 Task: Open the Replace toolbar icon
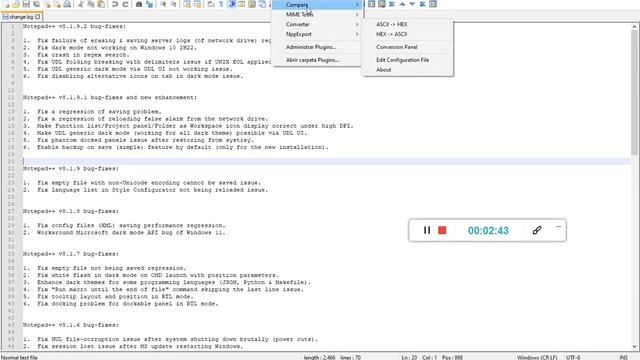[x=149, y=4]
